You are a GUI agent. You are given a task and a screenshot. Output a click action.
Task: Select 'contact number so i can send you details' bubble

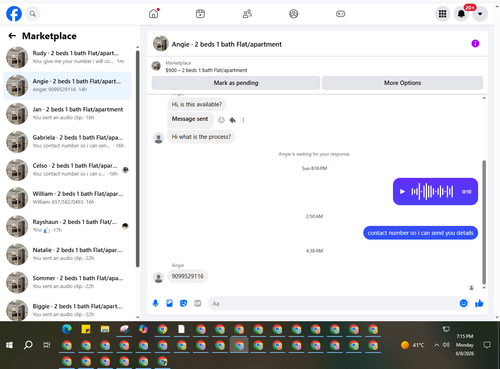coord(420,233)
